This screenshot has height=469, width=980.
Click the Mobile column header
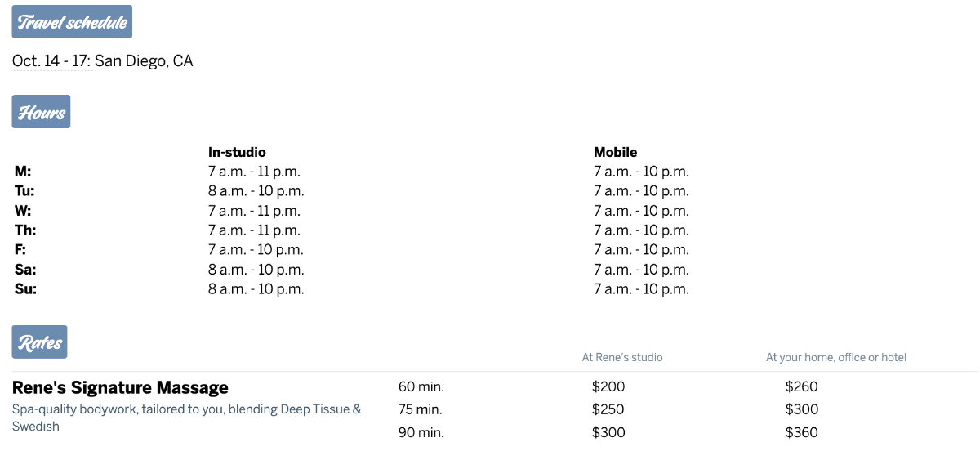pos(615,152)
